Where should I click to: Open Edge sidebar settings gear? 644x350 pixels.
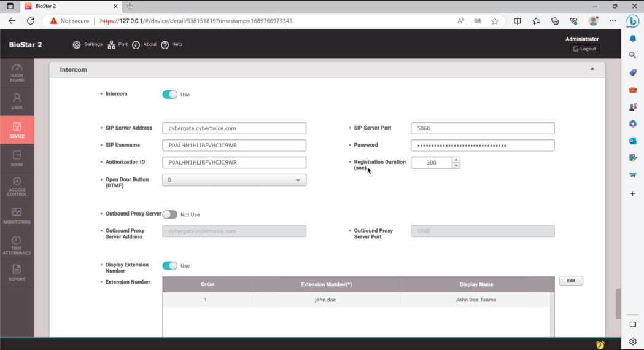633,341
